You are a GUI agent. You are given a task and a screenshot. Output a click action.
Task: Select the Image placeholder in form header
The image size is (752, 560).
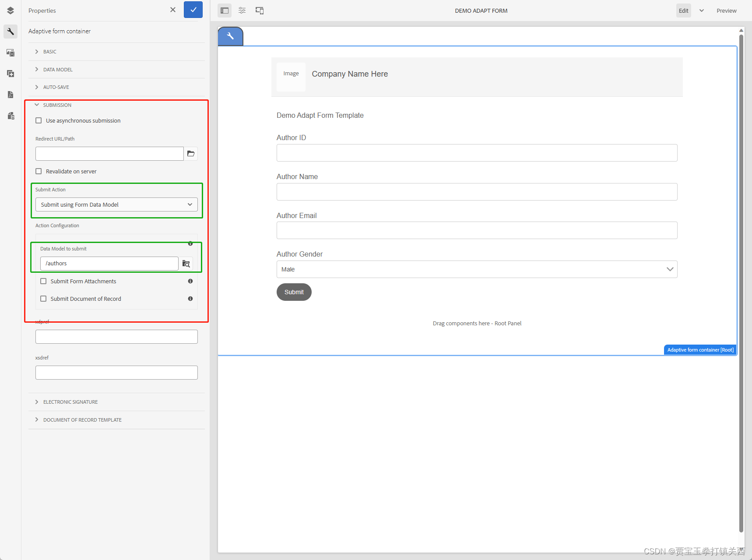click(291, 77)
